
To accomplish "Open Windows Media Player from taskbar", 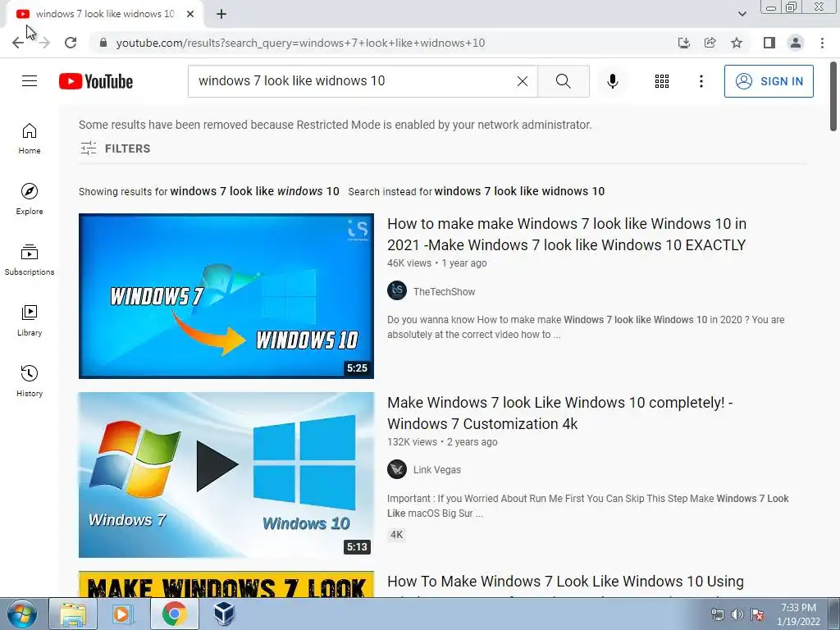I will point(122,614).
